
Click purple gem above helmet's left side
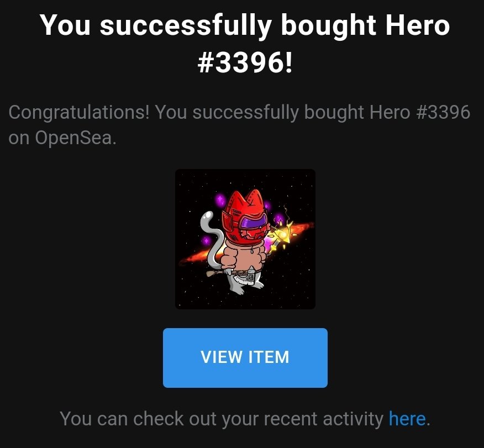coord(220,200)
